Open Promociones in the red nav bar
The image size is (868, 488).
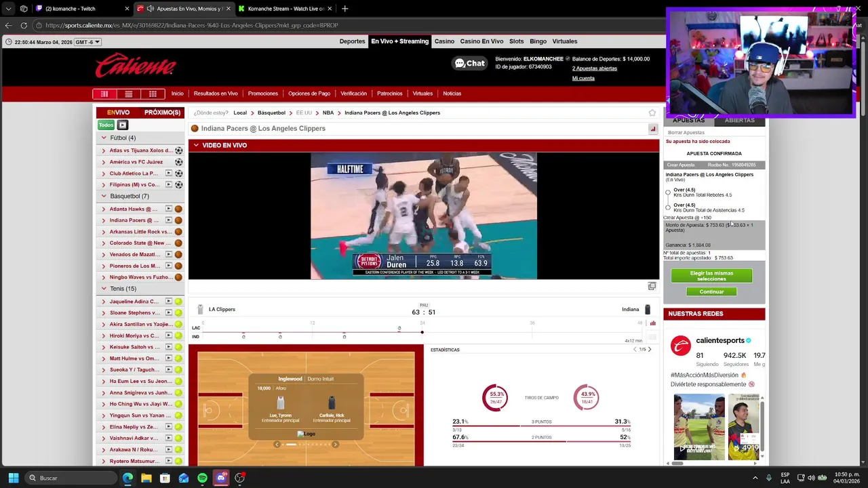(263, 94)
